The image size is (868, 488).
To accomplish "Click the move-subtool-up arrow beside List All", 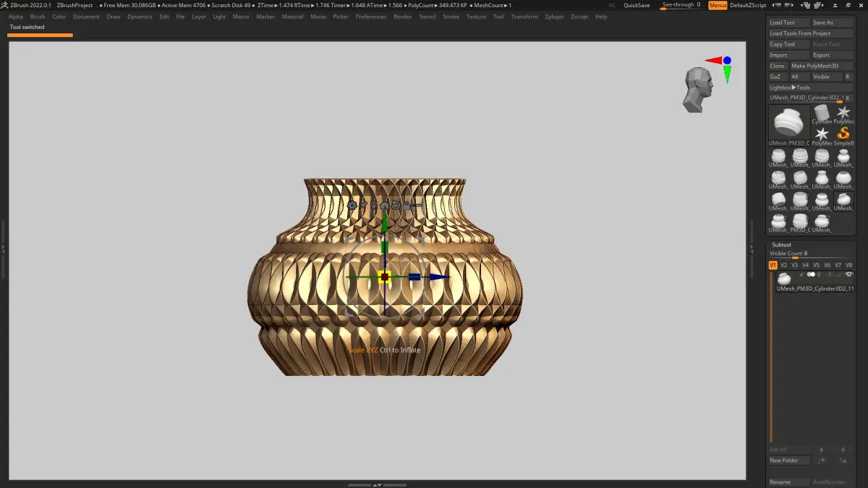I will 821,450.
